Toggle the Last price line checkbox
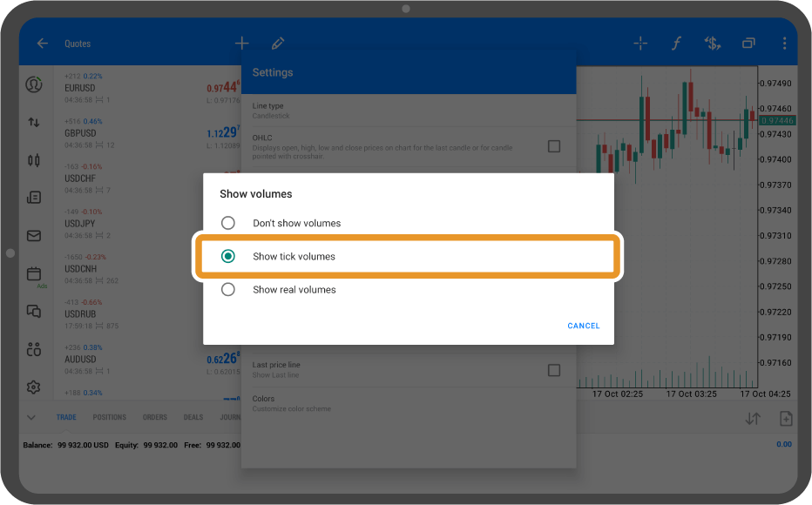This screenshot has width=812, height=505. point(554,370)
